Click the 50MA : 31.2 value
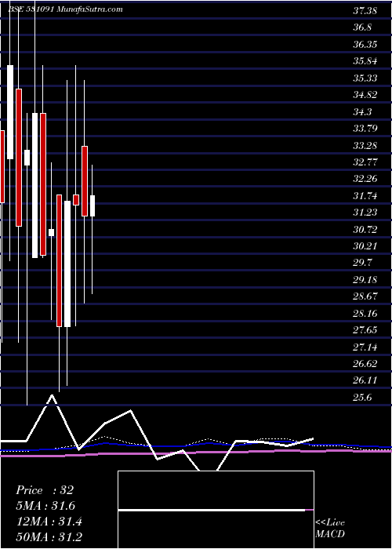Viewport: 392px width, 549px height. [49, 537]
